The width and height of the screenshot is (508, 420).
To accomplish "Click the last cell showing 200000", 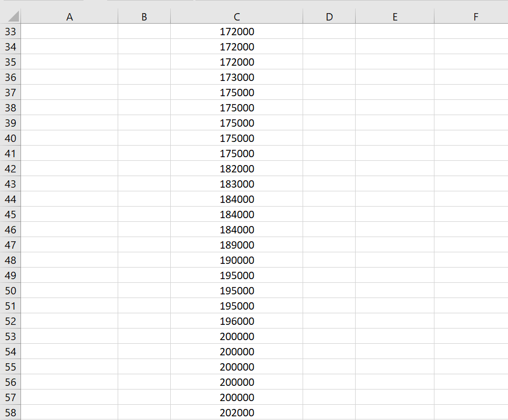I will pos(236,397).
